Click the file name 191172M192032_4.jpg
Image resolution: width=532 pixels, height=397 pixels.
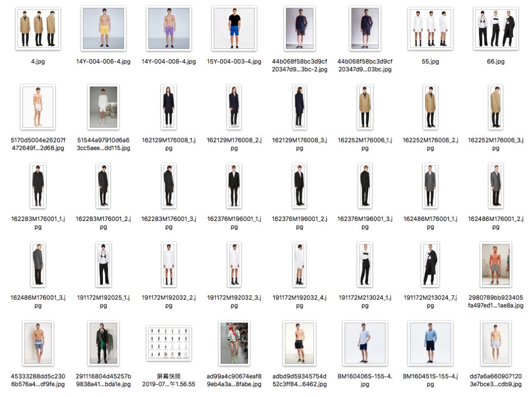pos(299,301)
